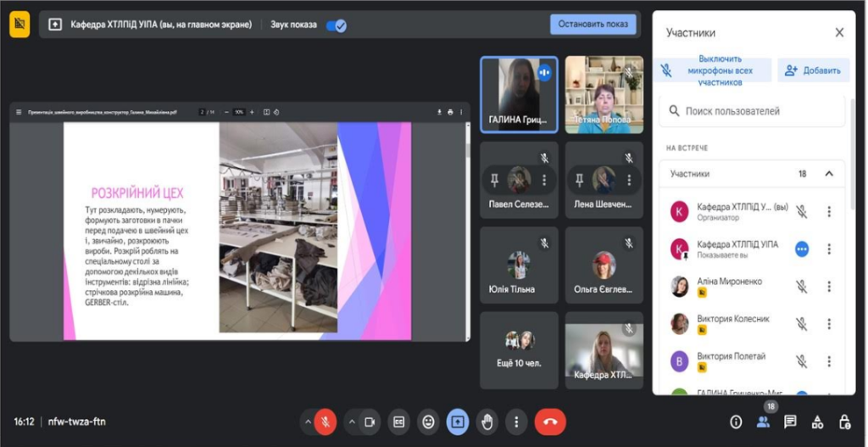Open more options for Виктория Колесник
Viewport: 868px width, 447px height.
(x=829, y=323)
